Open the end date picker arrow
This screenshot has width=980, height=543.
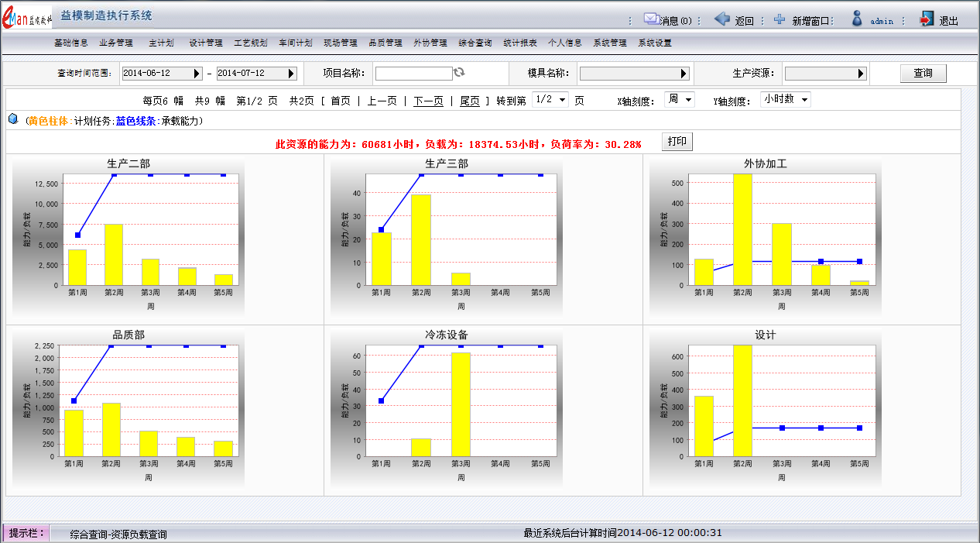pos(292,74)
